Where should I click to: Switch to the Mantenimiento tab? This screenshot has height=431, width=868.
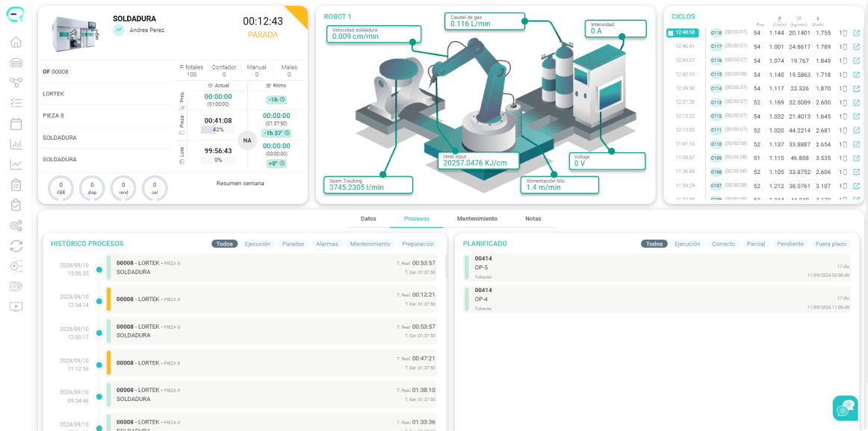pos(477,219)
